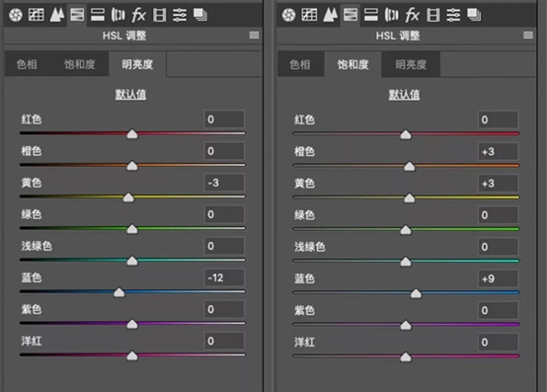The image size is (547, 392).
Task: Switch to 明亮度 tab in right panel
Action: [411, 64]
